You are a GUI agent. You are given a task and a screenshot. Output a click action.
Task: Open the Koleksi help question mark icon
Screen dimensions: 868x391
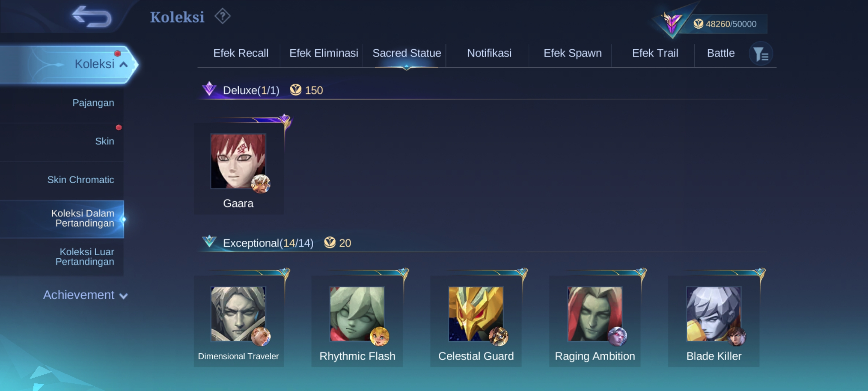click(222, 16)
